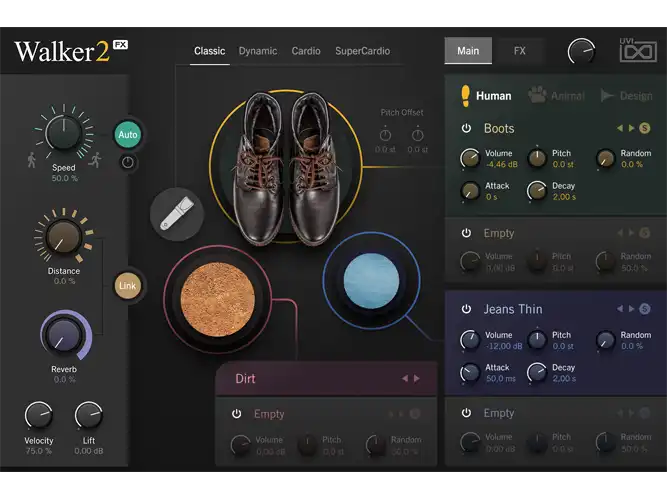Select the Human footprint icon
This screenshot has height=500, width=667.
[465, 95]
